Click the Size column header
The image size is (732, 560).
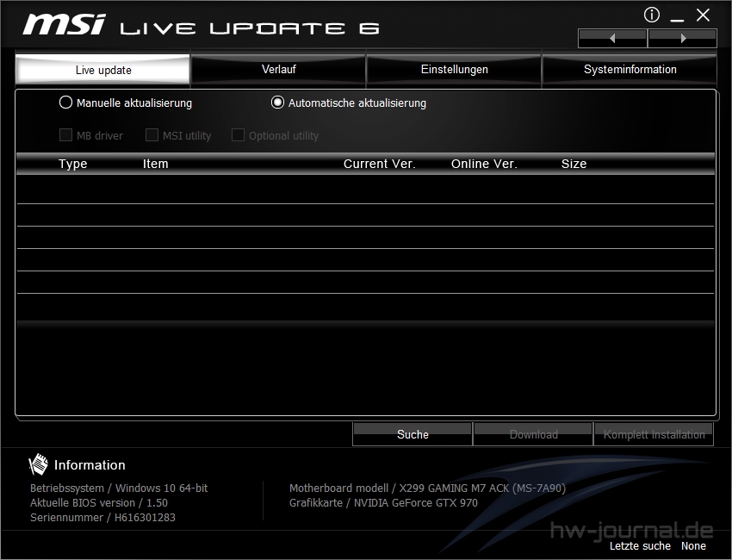click(x=574, y=164)
